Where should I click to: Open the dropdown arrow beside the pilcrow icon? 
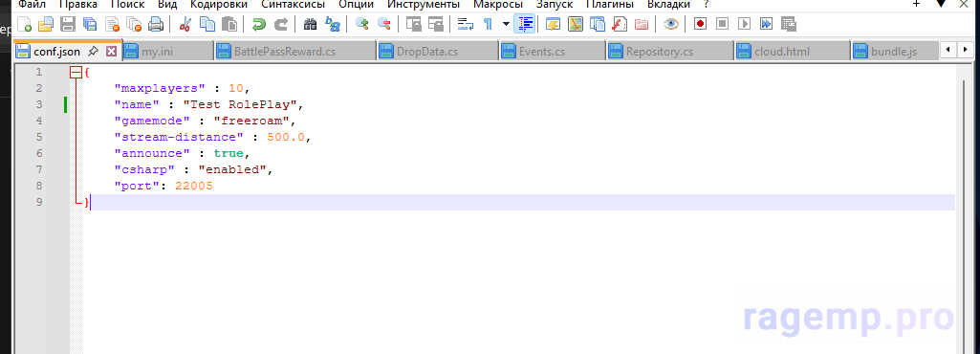point(505,24)
